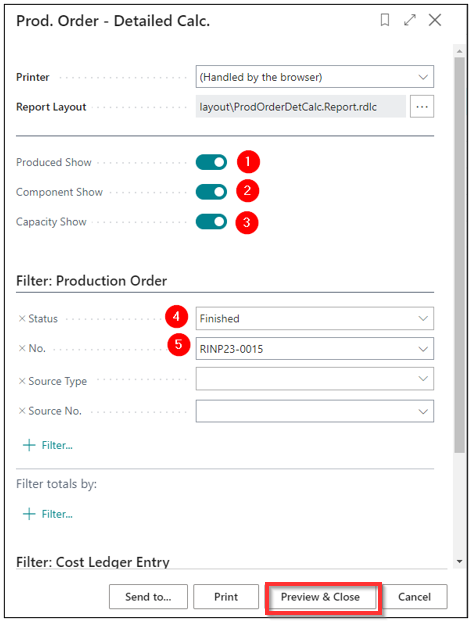
Task: Close the Prod. Order Detailed Calc. dialog
Action: (x=435, y=20)
